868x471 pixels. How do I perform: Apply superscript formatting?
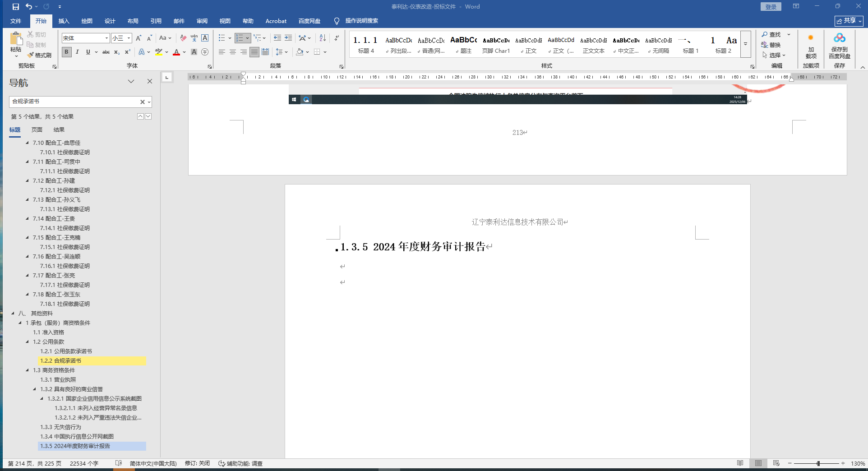click(128, 52)
